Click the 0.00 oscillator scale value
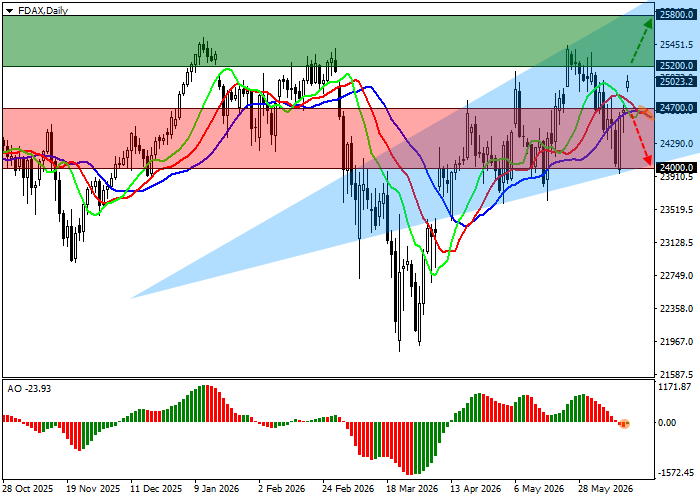This screenshot has width=700, height=500. (x=667, y=423)
